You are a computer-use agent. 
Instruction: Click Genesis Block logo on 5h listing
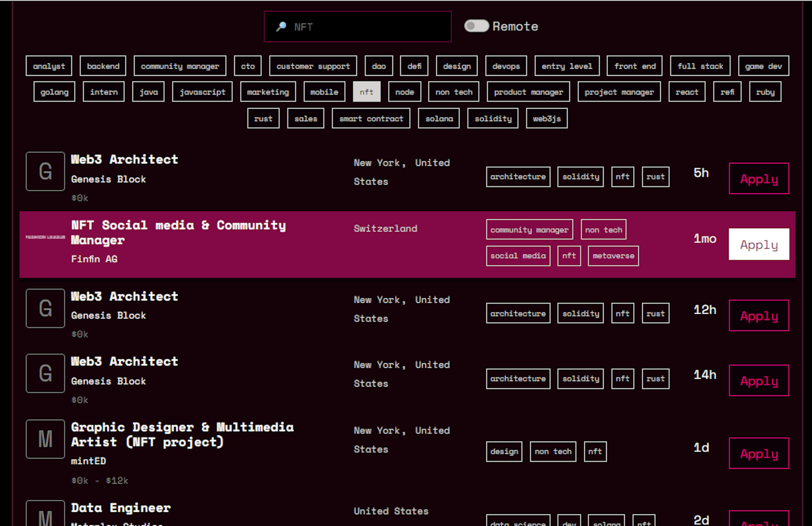[45, 171]
